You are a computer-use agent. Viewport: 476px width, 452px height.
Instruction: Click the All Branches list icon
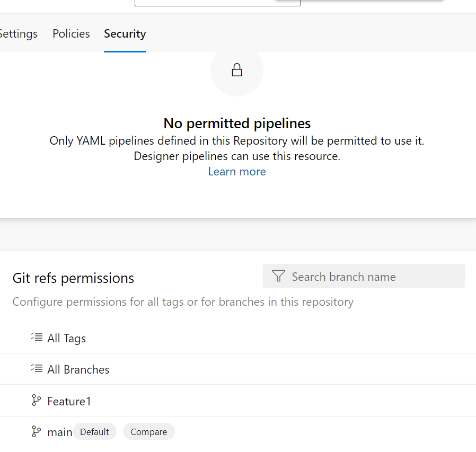(37, 368)
